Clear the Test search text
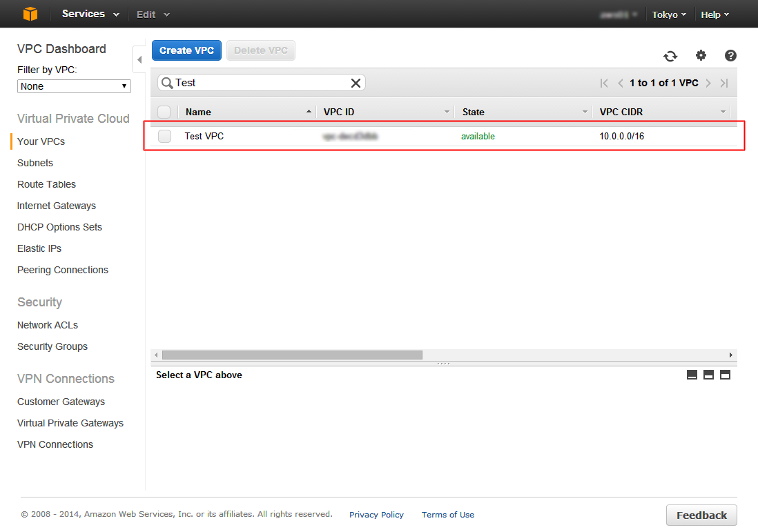 (x=356, y=83)
